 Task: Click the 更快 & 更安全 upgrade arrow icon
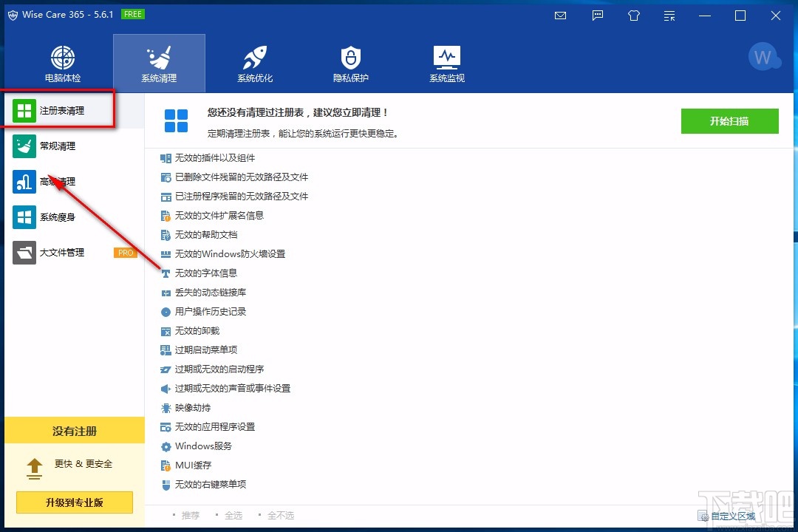(35, 469)
